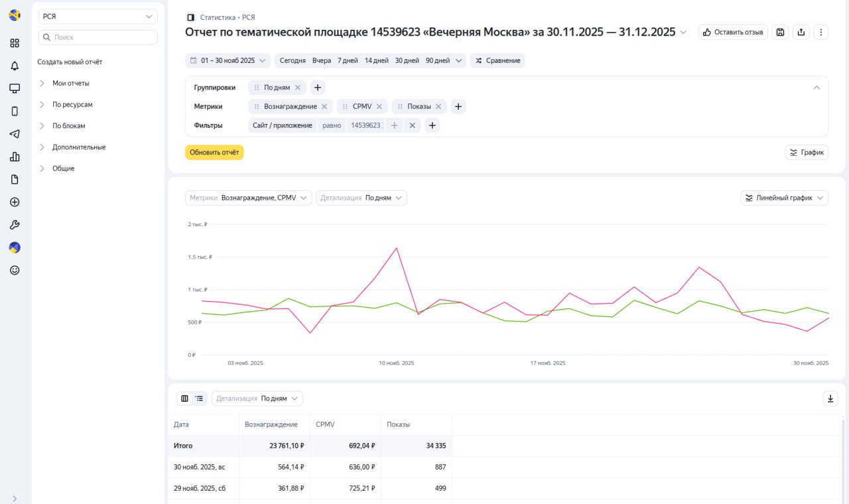
Task: Open the notifications bell icon in sidebar
Action: click(15, 66)
